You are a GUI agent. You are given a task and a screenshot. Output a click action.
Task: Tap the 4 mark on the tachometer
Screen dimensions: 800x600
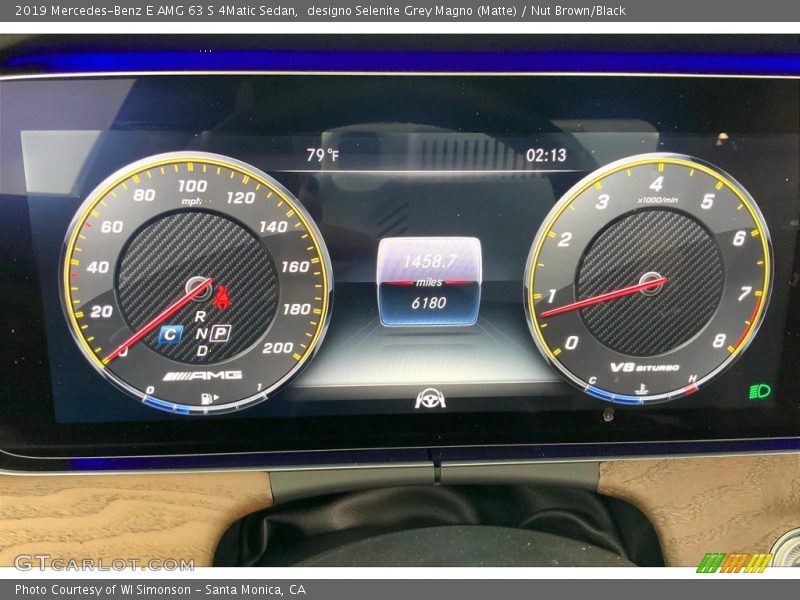click(656, 184)
